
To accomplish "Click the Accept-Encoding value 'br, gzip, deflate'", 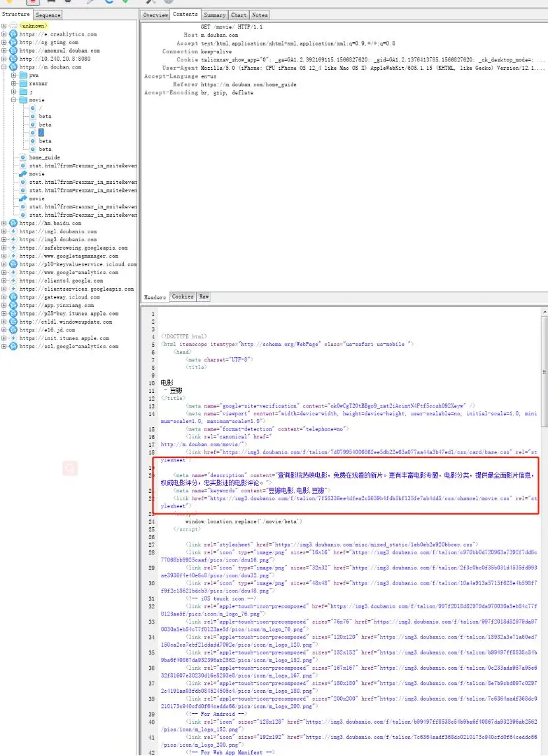I will [x=227, y=92].
